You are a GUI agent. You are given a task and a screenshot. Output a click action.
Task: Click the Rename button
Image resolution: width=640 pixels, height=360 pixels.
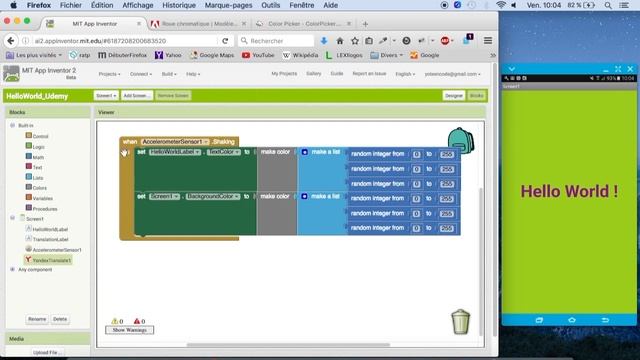(x=37, y=319)
